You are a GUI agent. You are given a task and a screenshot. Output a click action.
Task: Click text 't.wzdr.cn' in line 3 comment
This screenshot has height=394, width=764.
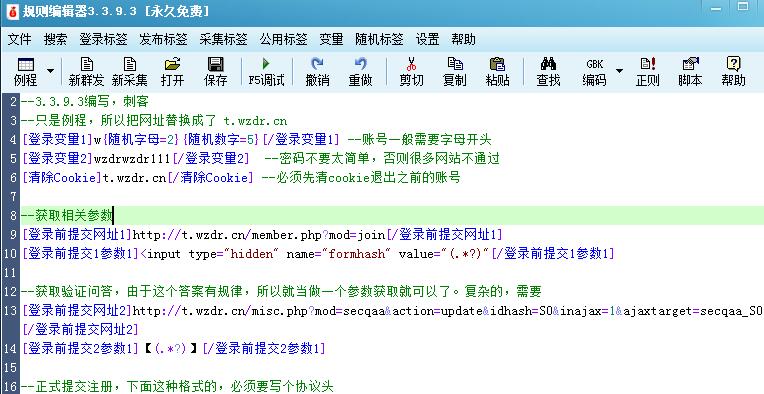coord(255,121)
